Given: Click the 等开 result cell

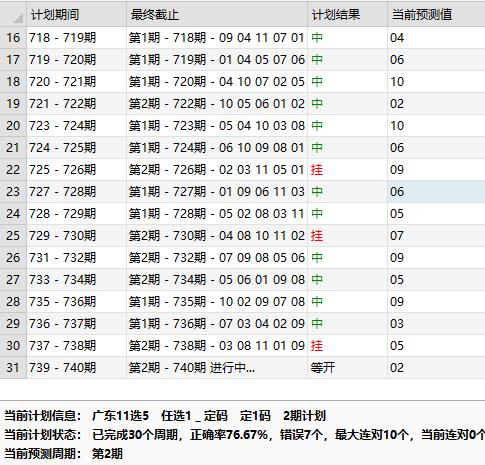Looking at the screenshot, I should (347, 368).
